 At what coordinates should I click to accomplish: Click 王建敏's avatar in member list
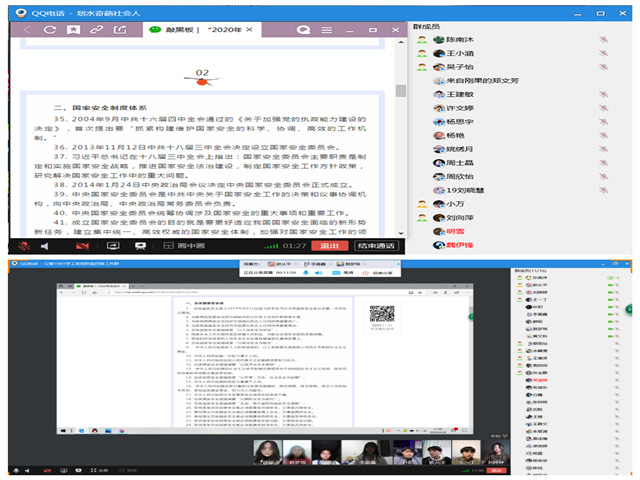438,93
